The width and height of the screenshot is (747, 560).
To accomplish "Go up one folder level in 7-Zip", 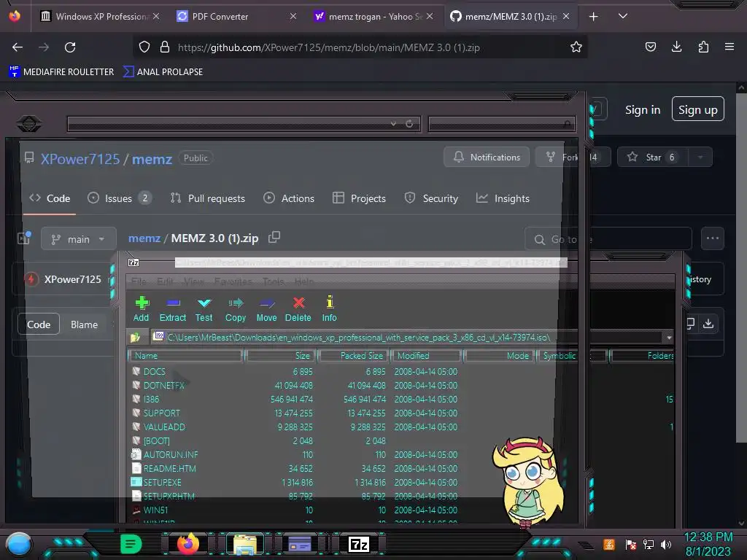I will (x=135, y=338).
